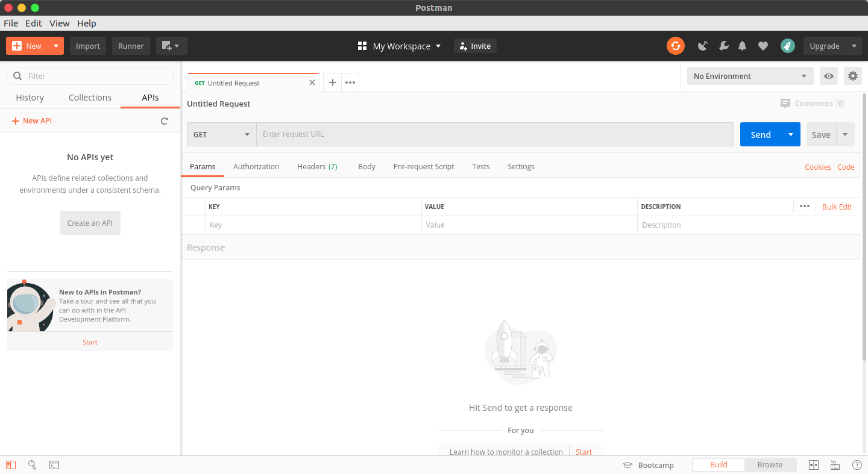The width and height of the screenshot is (868, 474).
Task: Close the Untitled Request tab
Action: click(312, 83)
